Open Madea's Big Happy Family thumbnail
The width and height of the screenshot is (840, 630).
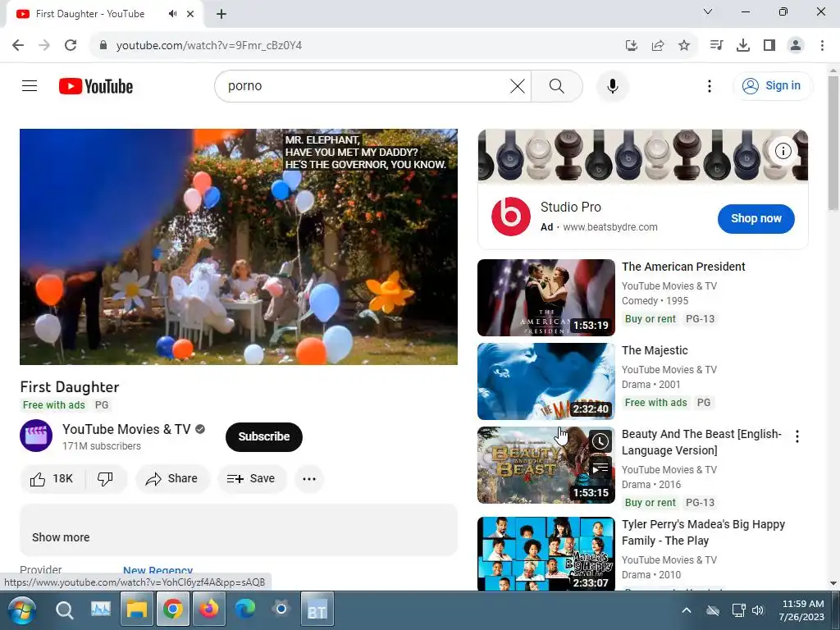[546, 554]
